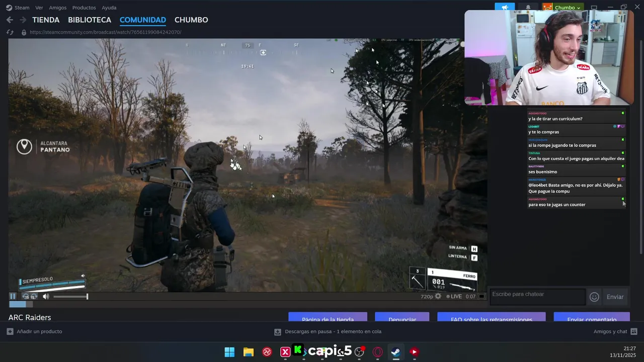Click the plus icon for Añadir un producto
The width and height of the screenshot is (644, 362).
(x=10, y=332)
